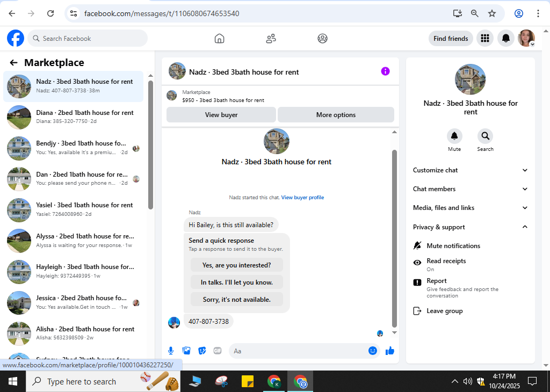Expand Chat members section
Viewport: 550px width, 392px height.
470,189
